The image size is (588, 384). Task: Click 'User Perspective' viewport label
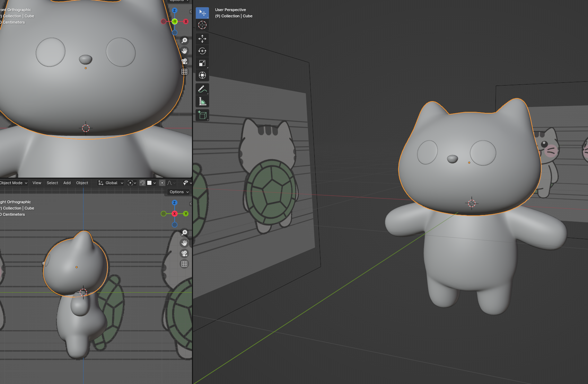pyautogui.click(x=230, y=10)
